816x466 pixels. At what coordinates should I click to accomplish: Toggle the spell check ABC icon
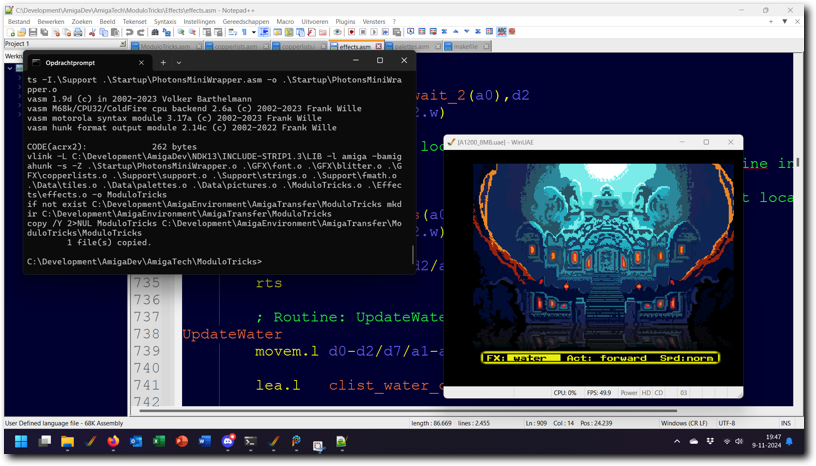click(501, 32)
